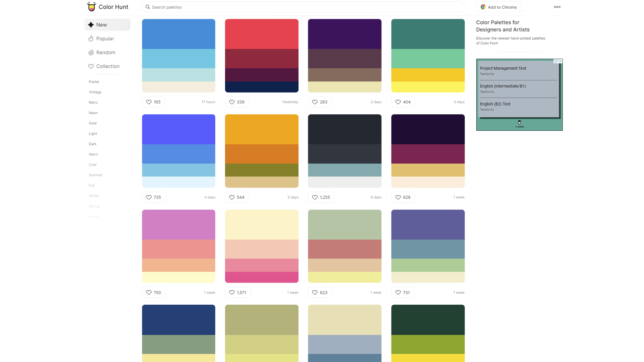Click the Add to Chrome button
The width and height of the screenshot is (644, 362).
coord(498,7)
